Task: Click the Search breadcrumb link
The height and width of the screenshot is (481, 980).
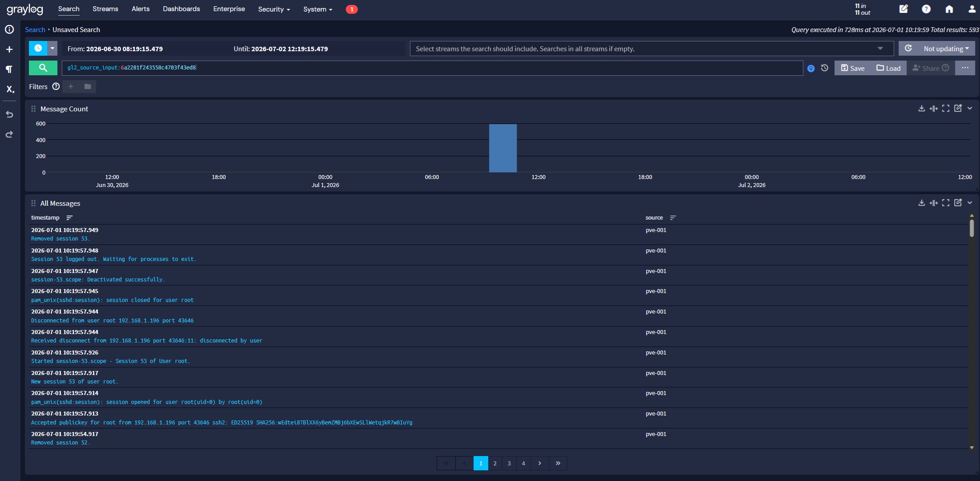Action: click(35, 30)
